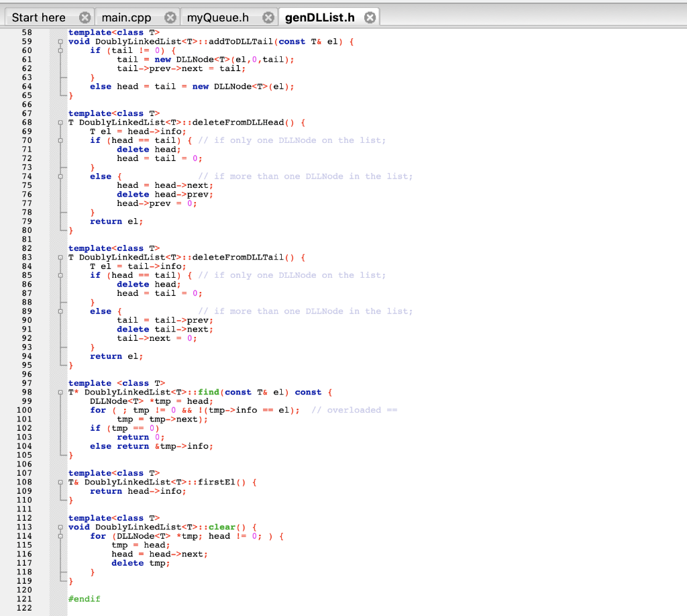The height and width of the screenshot is (616, 687).
Task: Expand code fold beside line 85 if statement
Action: (x=60, y=275)
